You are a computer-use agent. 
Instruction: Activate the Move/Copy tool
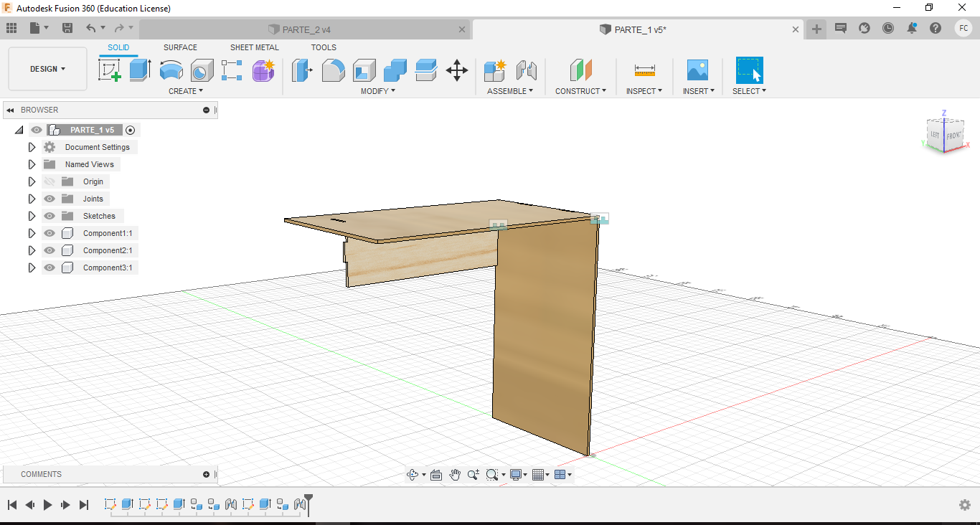click(x=457, y=70)
